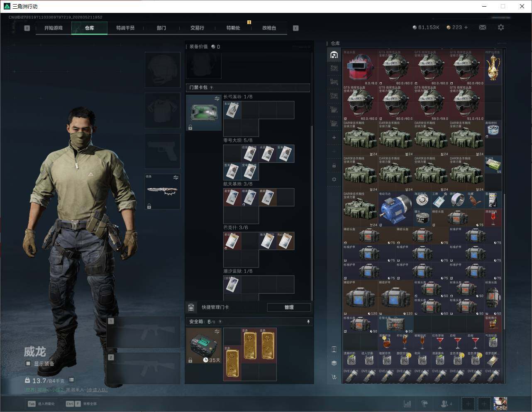Viewport: 532px width, 412px height.
Task: Click the Ctrl F 转移全部 shortcut button
Action: click(x=81, y=404)
